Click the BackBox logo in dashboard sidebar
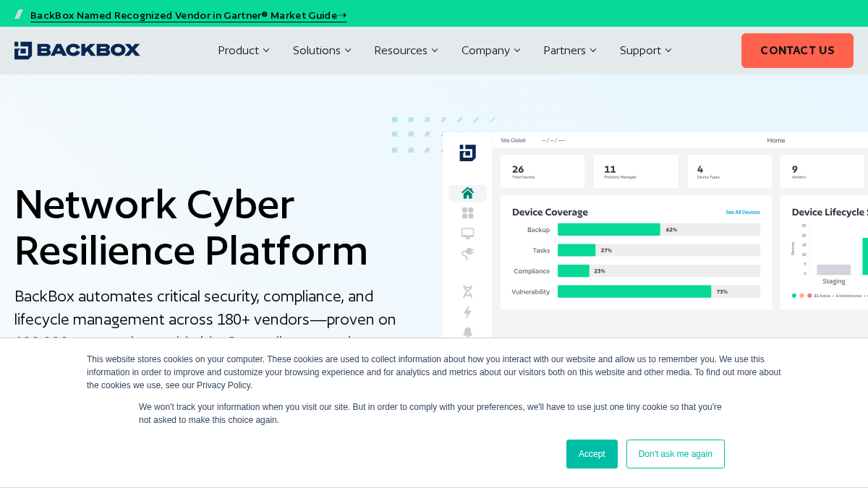The image size is (868, 488). tap(468, 153)
